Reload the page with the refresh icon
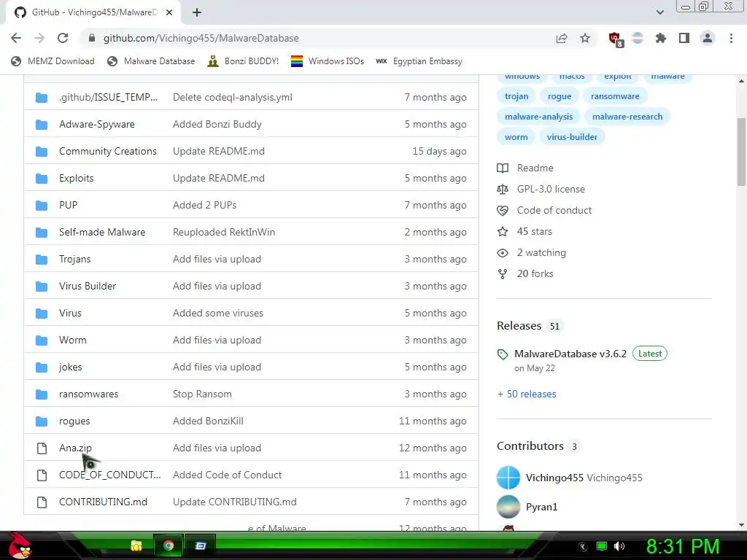This screenshot has width=747, height=560. [63, 38]
